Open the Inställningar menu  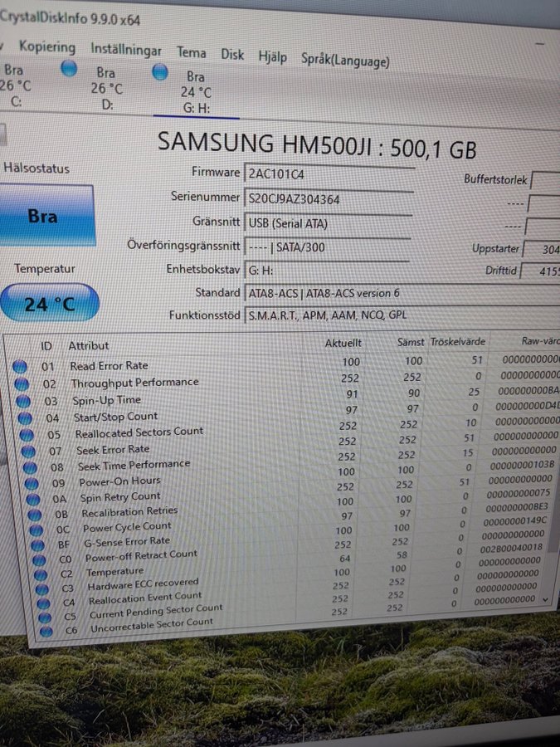click(126, 50)
